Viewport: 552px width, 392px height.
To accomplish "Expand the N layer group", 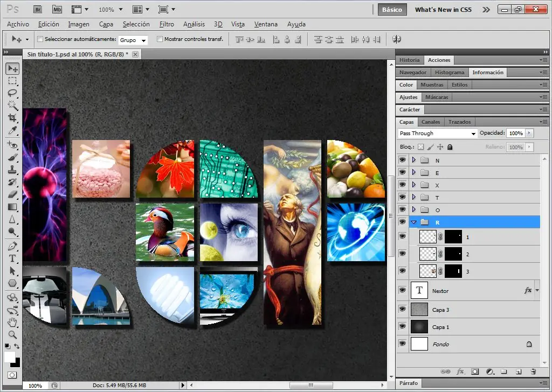I will click(x=413, y=160).
